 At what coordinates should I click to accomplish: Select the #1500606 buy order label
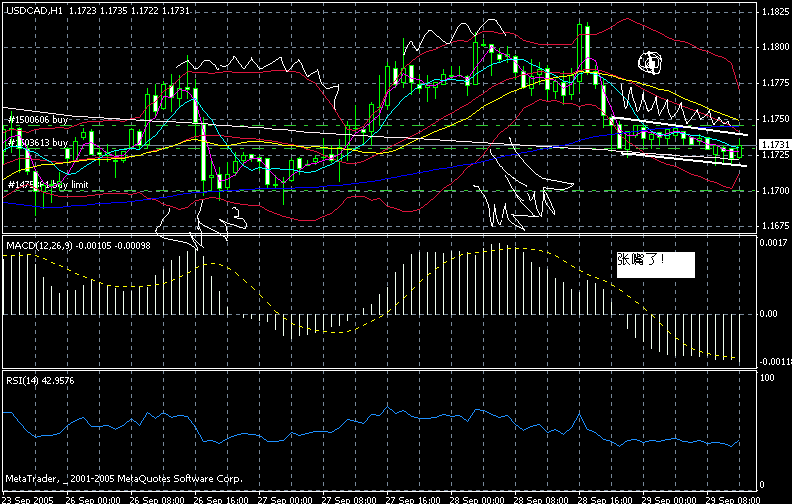click(x=37, y=120)
